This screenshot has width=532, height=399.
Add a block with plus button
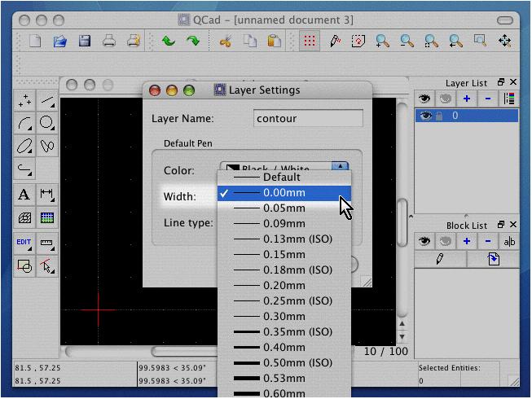pyautogui.click(x=467, y=241)
